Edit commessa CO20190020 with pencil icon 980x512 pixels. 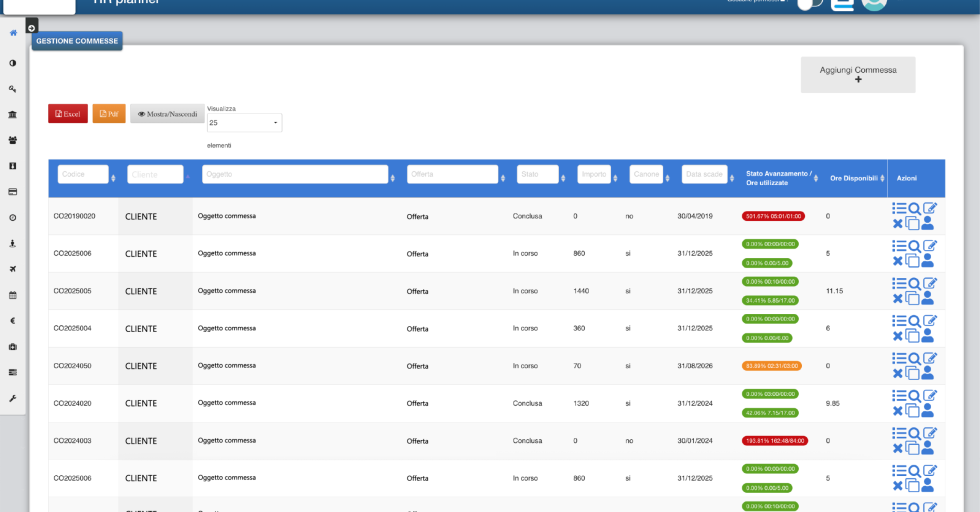(930, 208)
